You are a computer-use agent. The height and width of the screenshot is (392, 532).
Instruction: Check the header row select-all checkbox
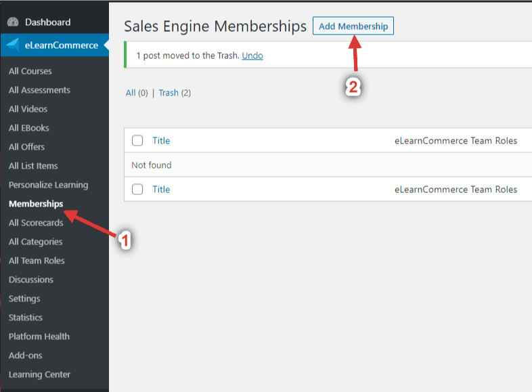pos(137,141)
